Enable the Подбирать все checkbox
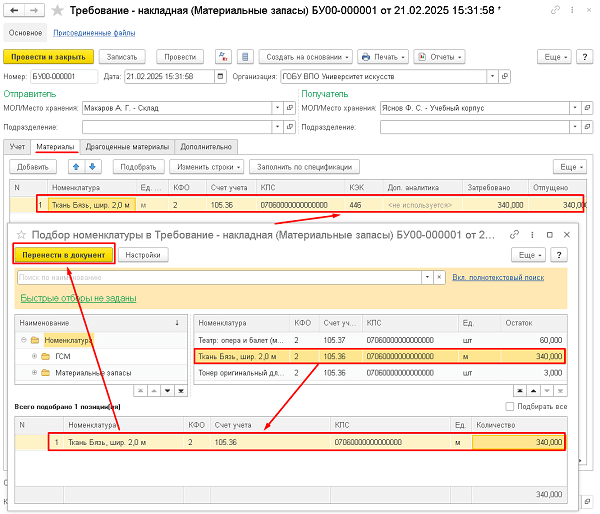Image resolution: width=600 pixels, height=514 pixels. point(511,407)
